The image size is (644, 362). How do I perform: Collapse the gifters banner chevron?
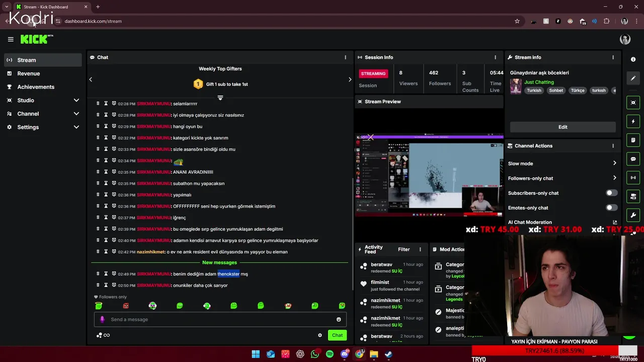[220, 98]
